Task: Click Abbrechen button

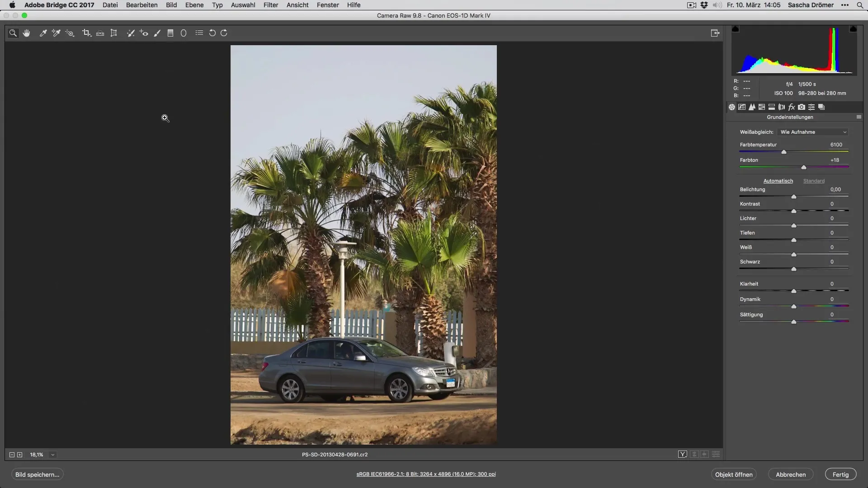Action: click(x=791, y=474)
